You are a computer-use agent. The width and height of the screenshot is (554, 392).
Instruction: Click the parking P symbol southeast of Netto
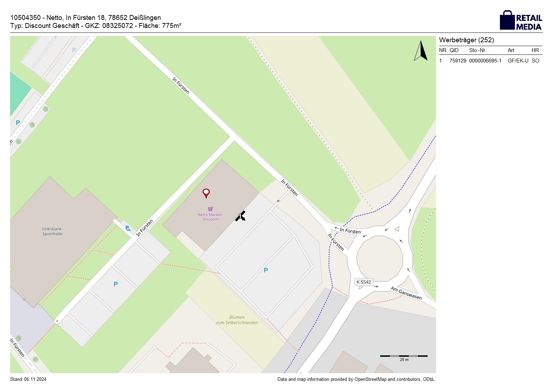click(x=266, y=270)
